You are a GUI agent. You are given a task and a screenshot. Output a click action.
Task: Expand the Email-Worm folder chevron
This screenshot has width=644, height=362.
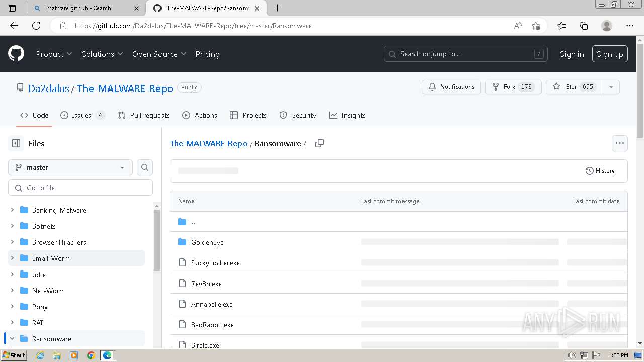pos(12,258)
